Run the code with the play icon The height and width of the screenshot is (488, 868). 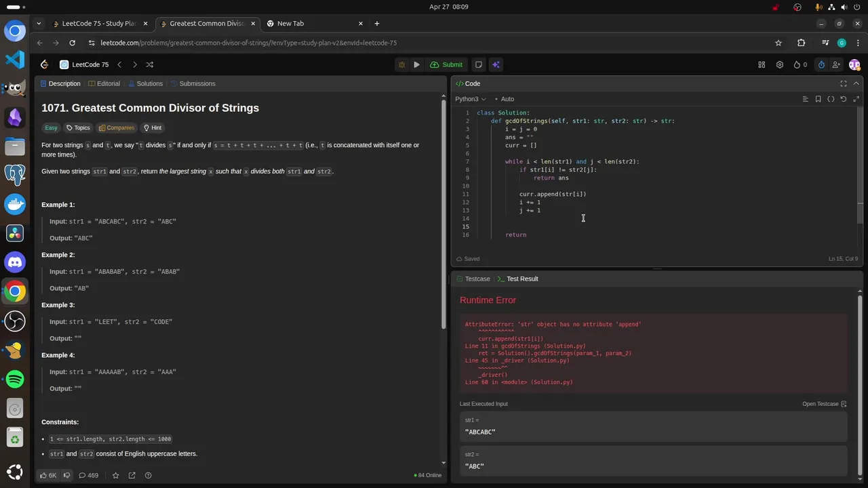click(416, 64)
